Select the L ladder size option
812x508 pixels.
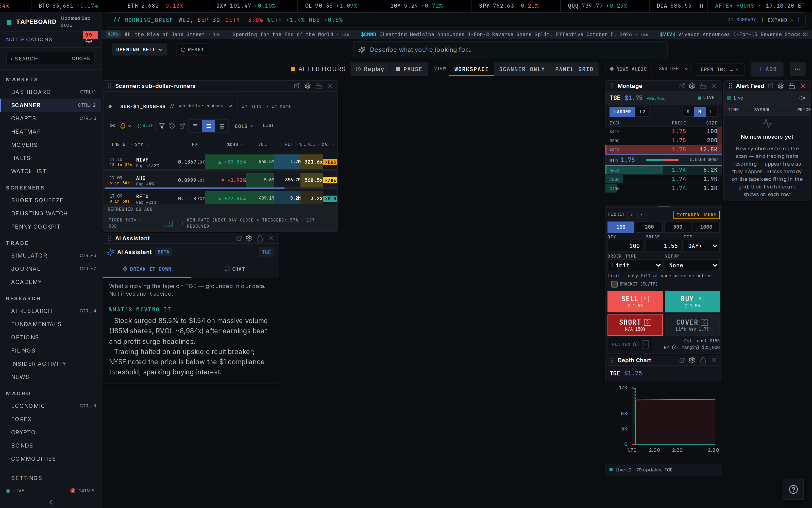[711, 112]
